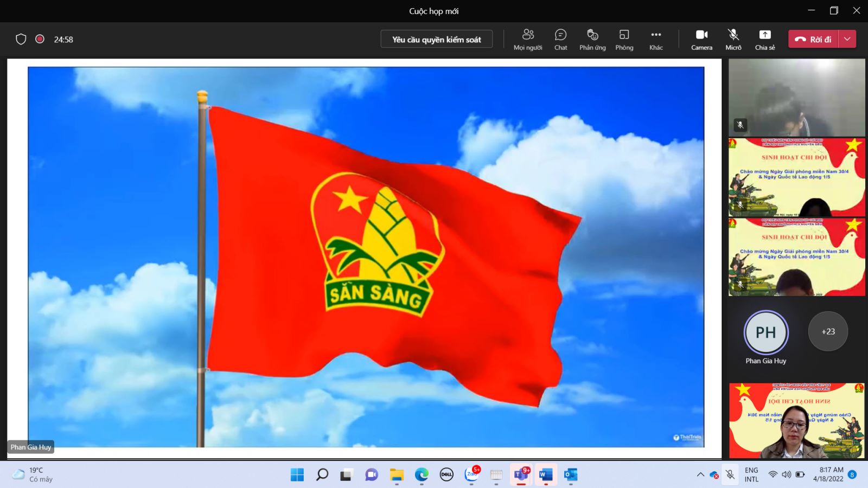This screenshot has height=488, width=868.
Task: Switch to Microsoft Word on taskbar
Action: pyautogui.click(x=546, y=475)
